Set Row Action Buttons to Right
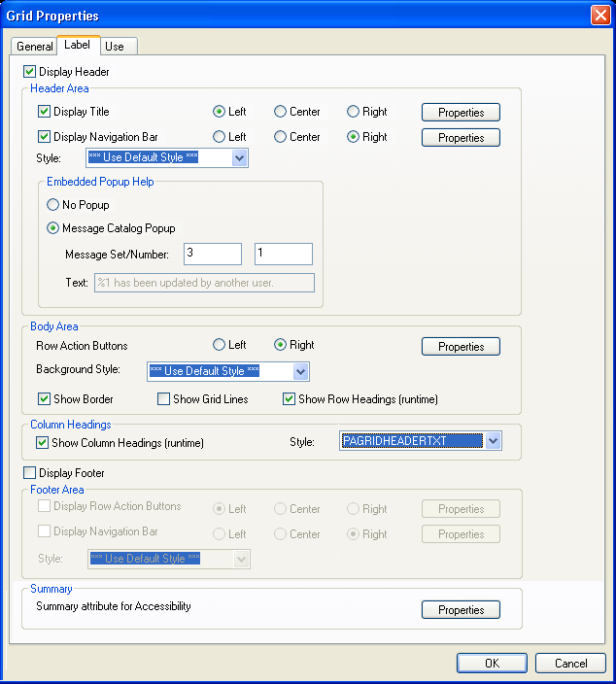 coord(280,345)
